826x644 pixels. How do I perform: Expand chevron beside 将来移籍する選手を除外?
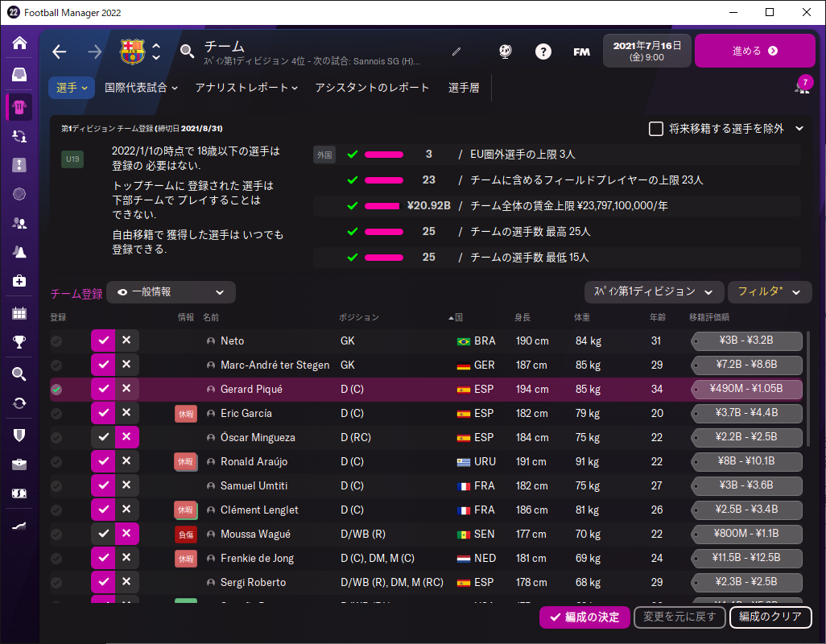799,129
